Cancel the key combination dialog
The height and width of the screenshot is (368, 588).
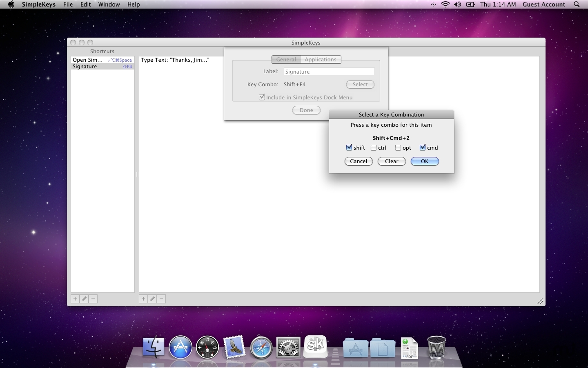359,162
